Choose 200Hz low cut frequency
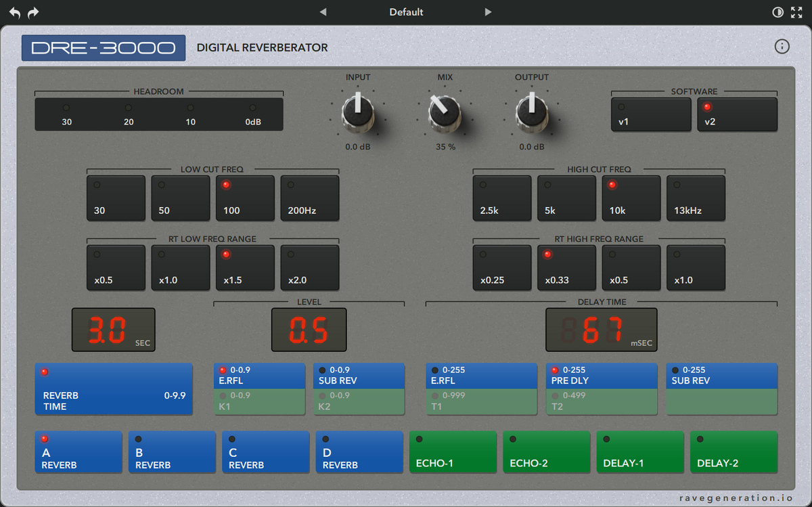 point(310,198)
